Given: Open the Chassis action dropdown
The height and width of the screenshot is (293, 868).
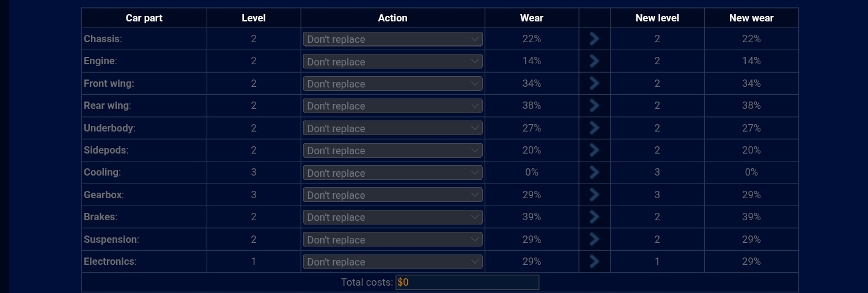Looking at the screenshot, I should click(393, 39).
